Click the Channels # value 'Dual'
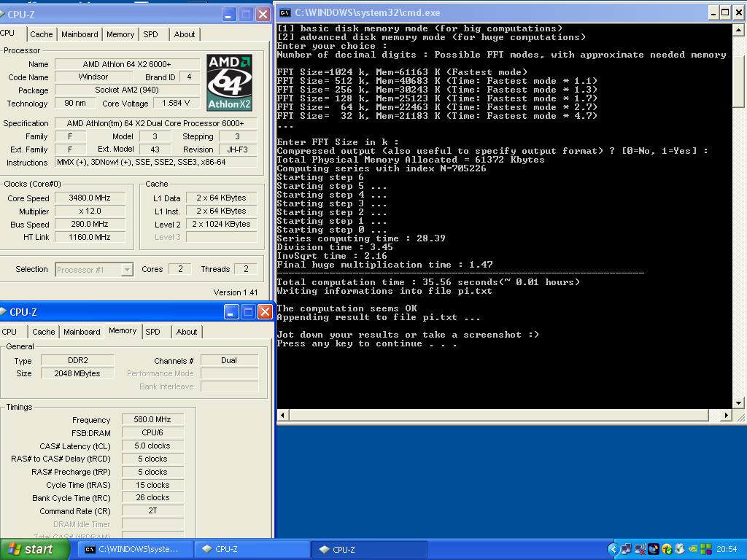Image resolution: width=747 pixels, height=560 pixels. [x=229, y=360]
